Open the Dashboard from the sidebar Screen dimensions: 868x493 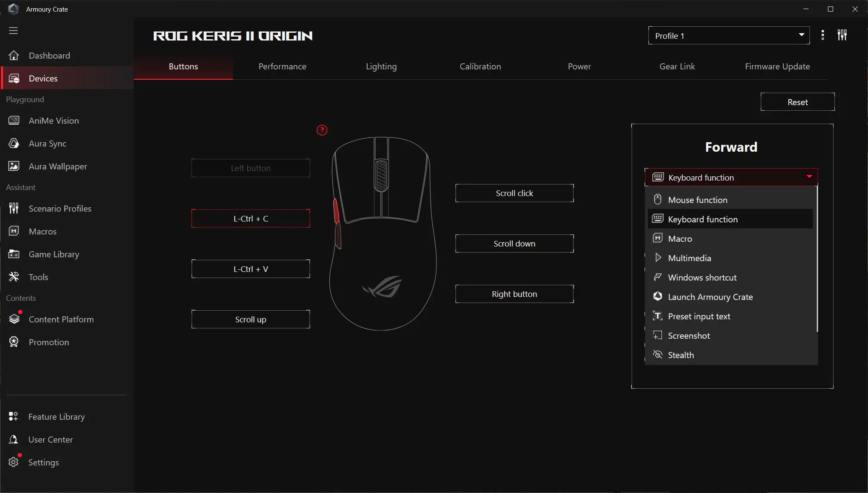point(49,55)
